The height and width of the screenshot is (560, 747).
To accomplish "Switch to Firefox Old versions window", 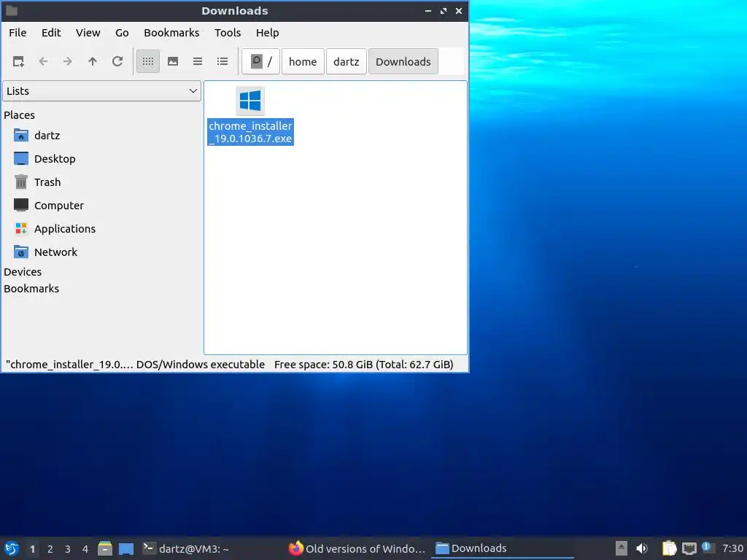I will pos(357,548).
